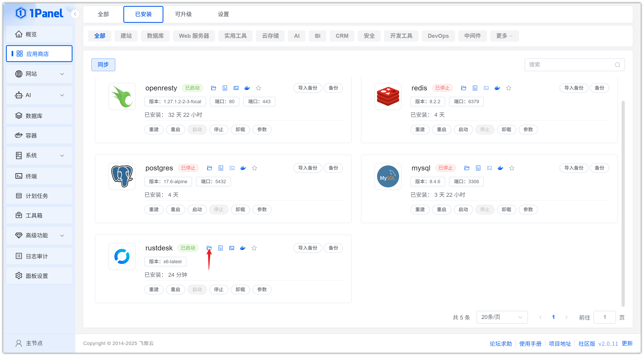644x356 pixels.
Task: Collapse the sidebar with arrow button
Action: pos(75,14)
